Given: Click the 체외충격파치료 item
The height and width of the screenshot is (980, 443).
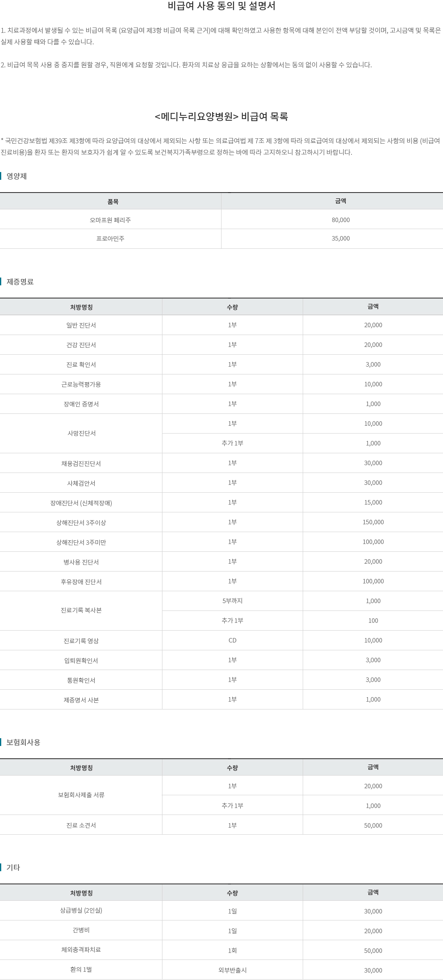Looking at the screenshot, I should (x=81, y=950).
